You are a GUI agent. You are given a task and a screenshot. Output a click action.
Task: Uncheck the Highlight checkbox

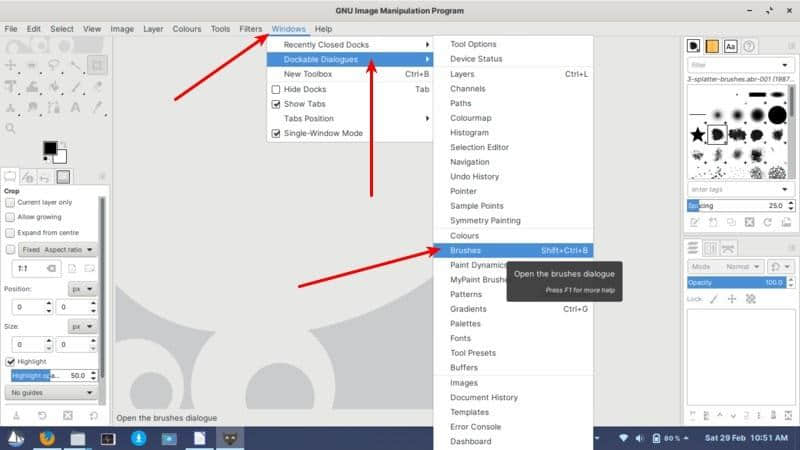(10, 361)
